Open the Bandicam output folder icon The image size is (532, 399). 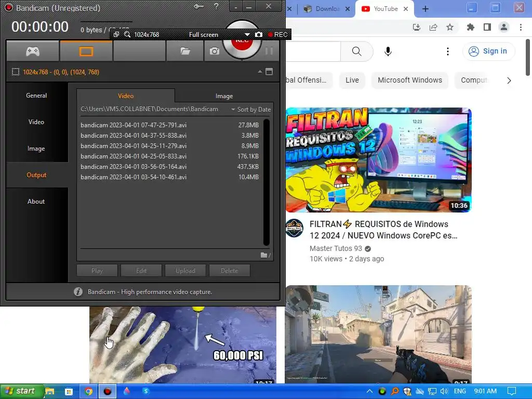pos(185,51)
